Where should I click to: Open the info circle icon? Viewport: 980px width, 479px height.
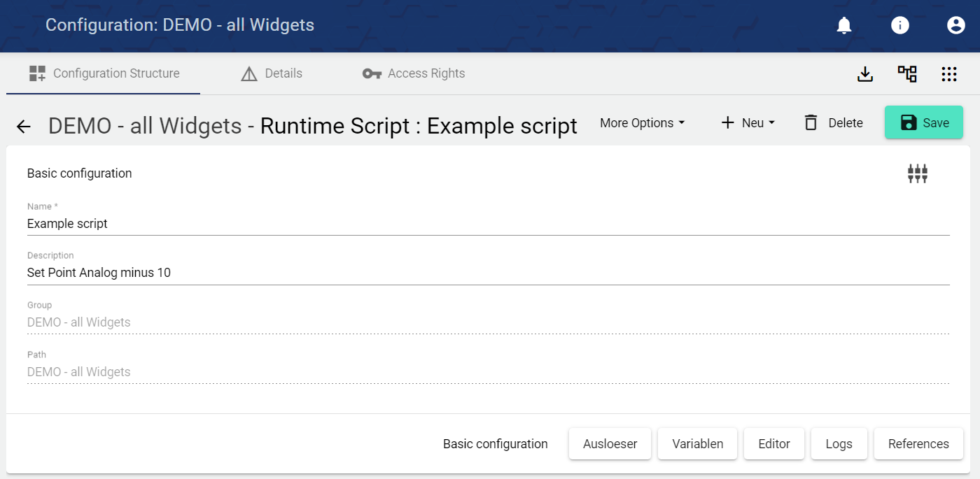click(899, 26)
